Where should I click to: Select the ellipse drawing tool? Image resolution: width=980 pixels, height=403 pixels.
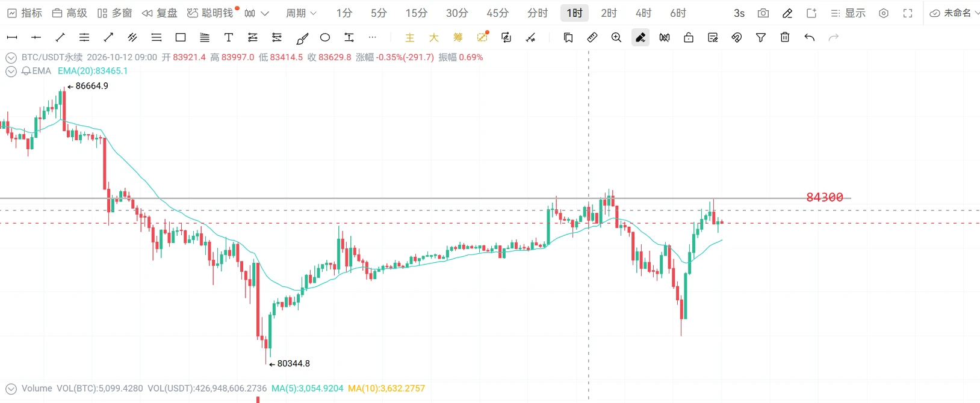click(x=325, y=37)
